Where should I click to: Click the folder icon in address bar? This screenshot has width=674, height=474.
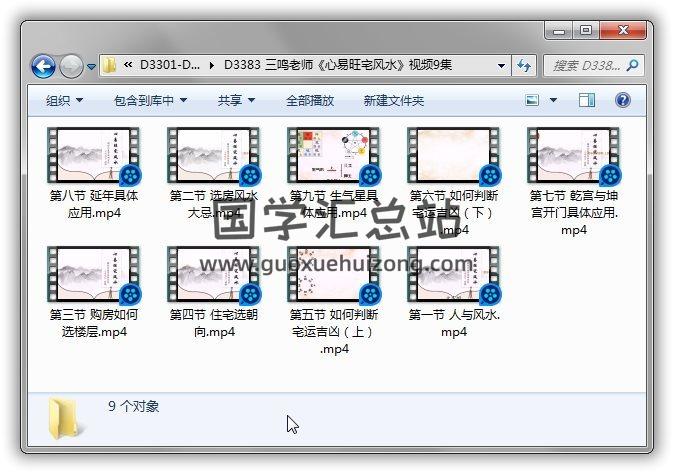point(110,65)
